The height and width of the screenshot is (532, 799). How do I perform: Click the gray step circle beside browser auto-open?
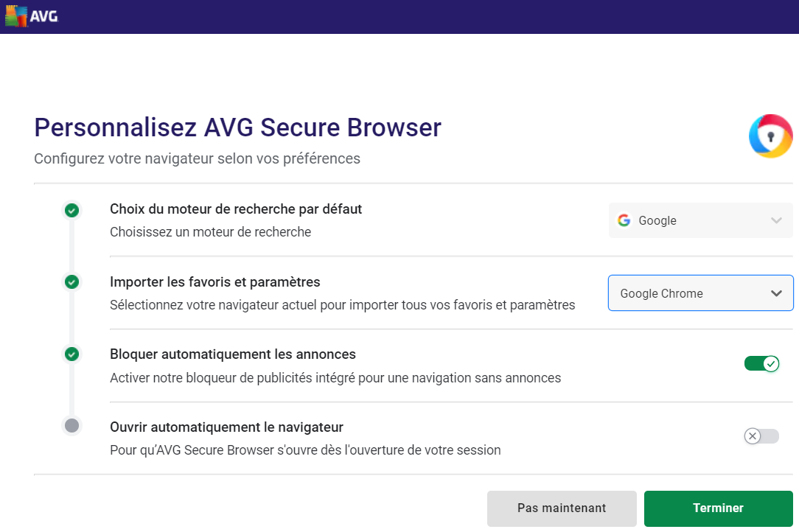coord(71,425)
